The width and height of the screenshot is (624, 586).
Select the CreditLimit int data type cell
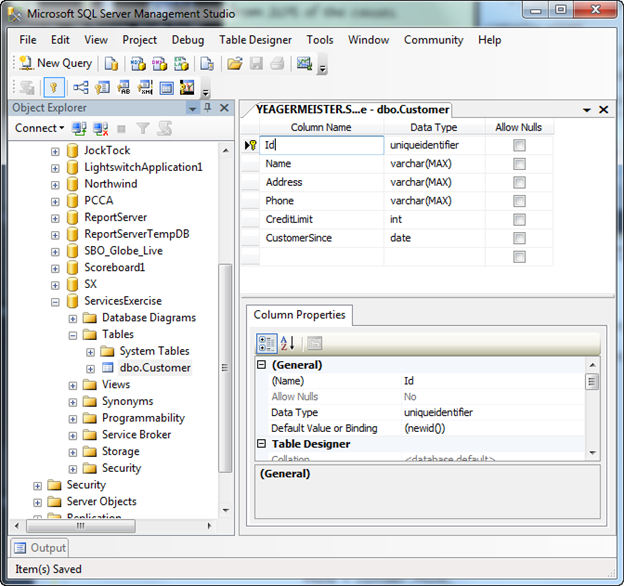(x=434, y=220)
